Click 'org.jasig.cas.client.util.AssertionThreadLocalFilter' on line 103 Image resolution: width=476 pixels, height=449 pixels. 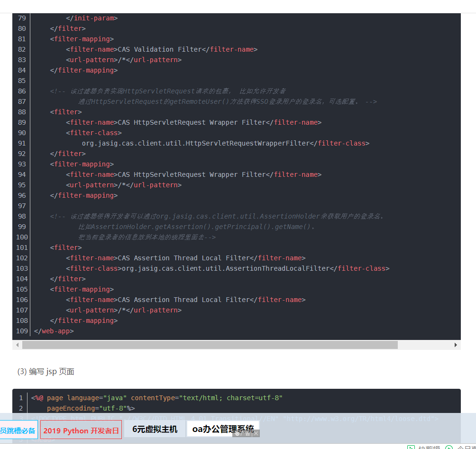coord(226,268)
